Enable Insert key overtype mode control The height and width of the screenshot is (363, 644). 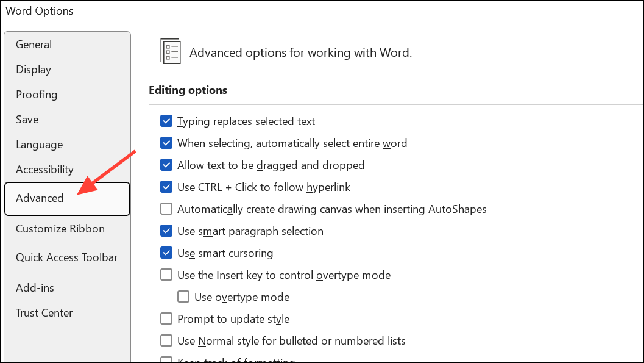166,275
